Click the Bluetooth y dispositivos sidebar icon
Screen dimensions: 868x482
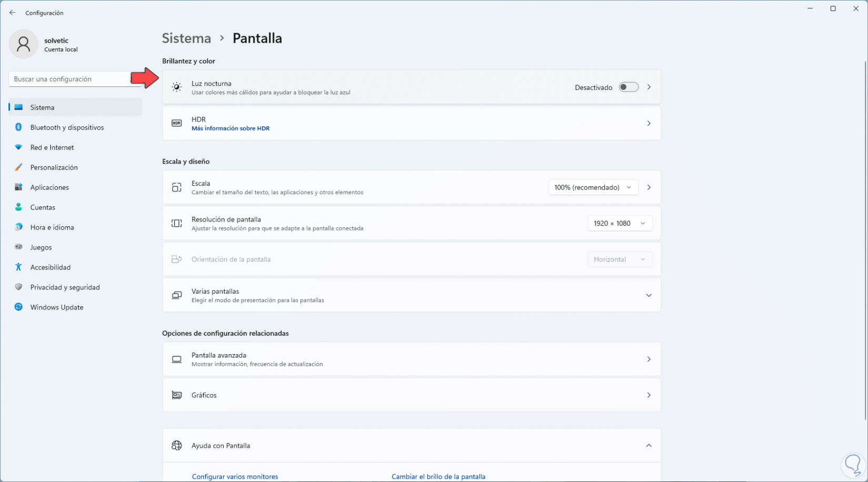18,127
